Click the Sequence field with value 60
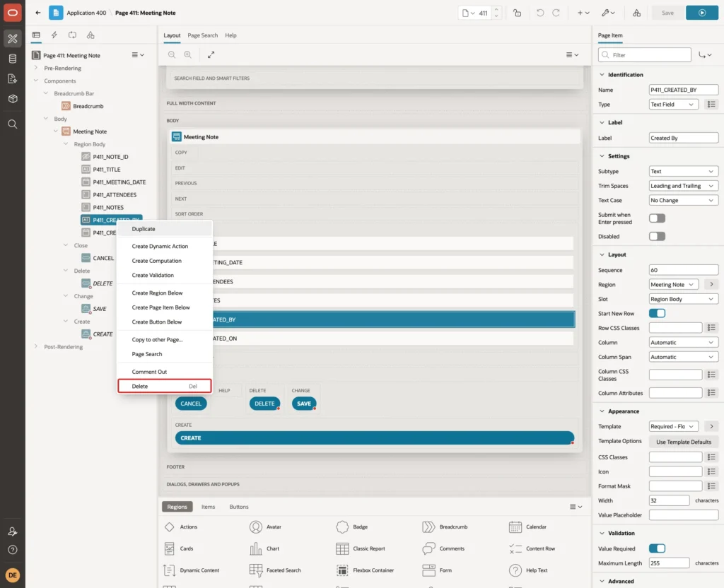The height and width of the screenshot is (588, 724). click(684, 270)
